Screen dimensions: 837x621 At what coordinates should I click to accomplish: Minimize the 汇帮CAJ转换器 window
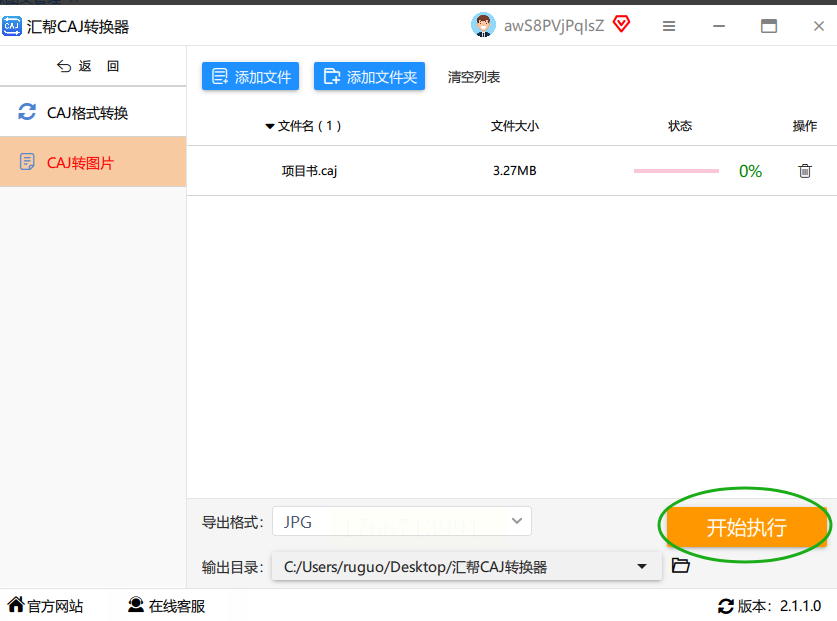(x=719, y=26)
